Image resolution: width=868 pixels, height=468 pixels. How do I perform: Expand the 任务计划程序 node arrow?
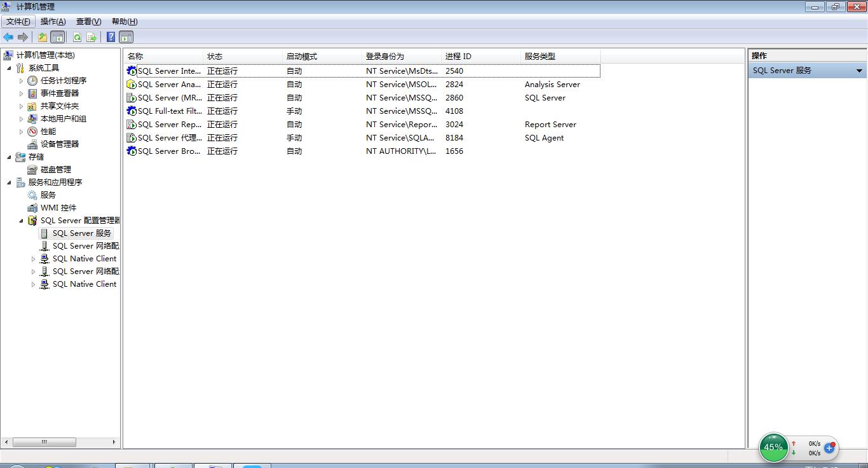[21, 81]
